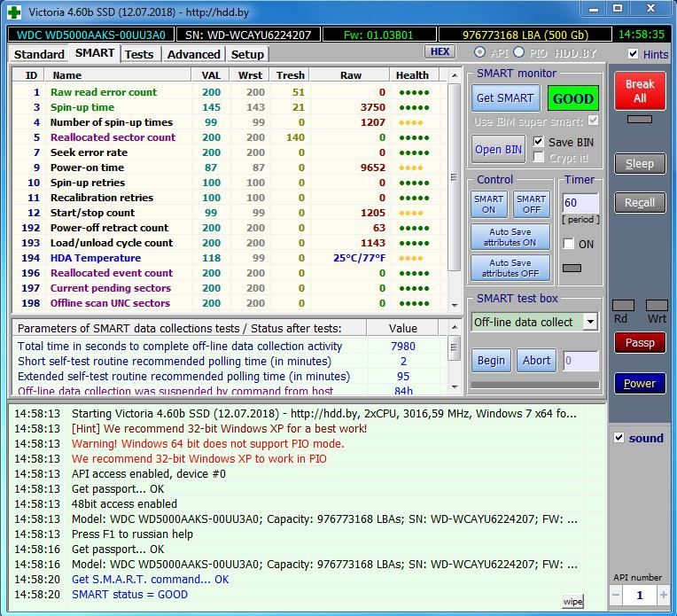
Task: Click the SMART ON button
Action: pos(489,204)
